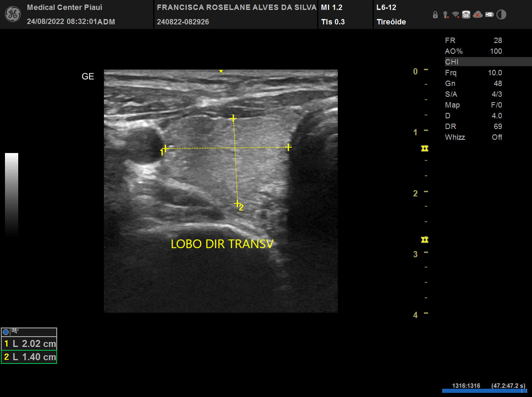This screenshot has width=532, height=397.
Task: Select measurement 2 L 1.40 cm
Action: coord(29,357)
